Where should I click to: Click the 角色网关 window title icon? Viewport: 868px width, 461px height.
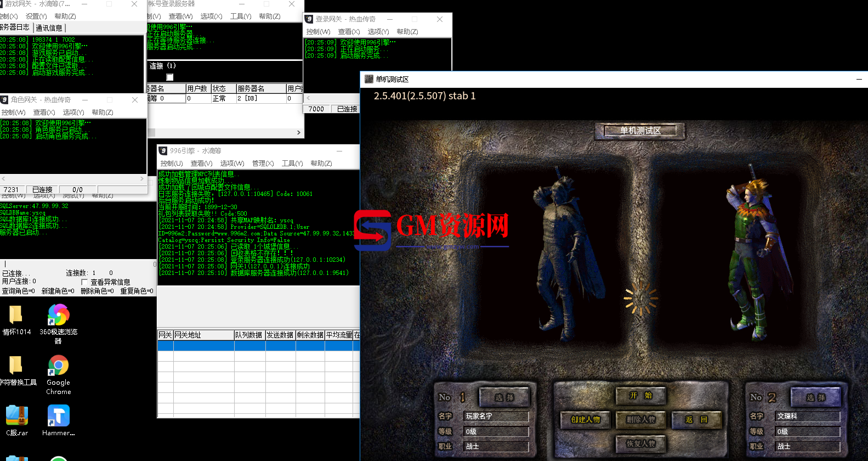[x=4, y=99]
